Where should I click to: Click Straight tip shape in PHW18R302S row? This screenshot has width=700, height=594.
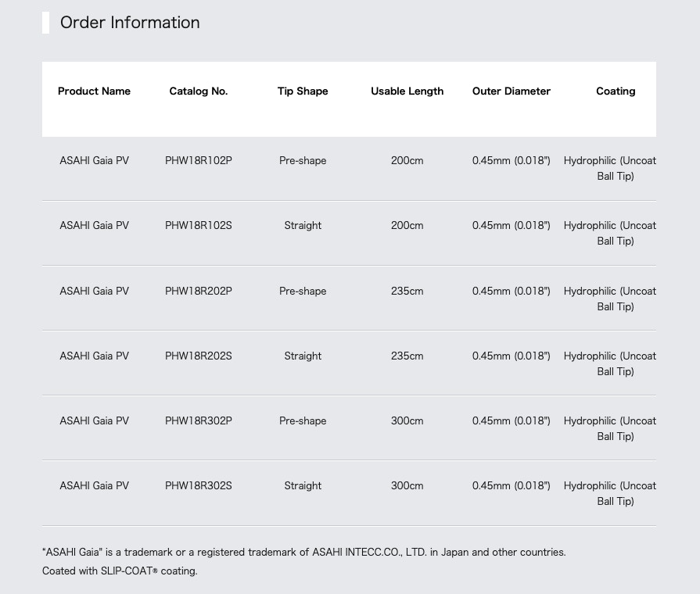(x=303, y=485)
